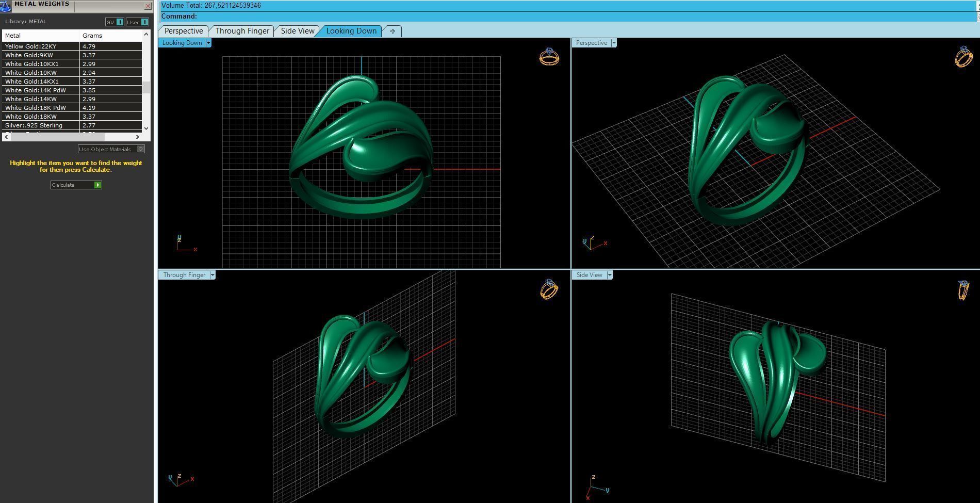Click the ring model in Looking Down viewport
Viewport: 980px width, 503px height.
[361, 147]
